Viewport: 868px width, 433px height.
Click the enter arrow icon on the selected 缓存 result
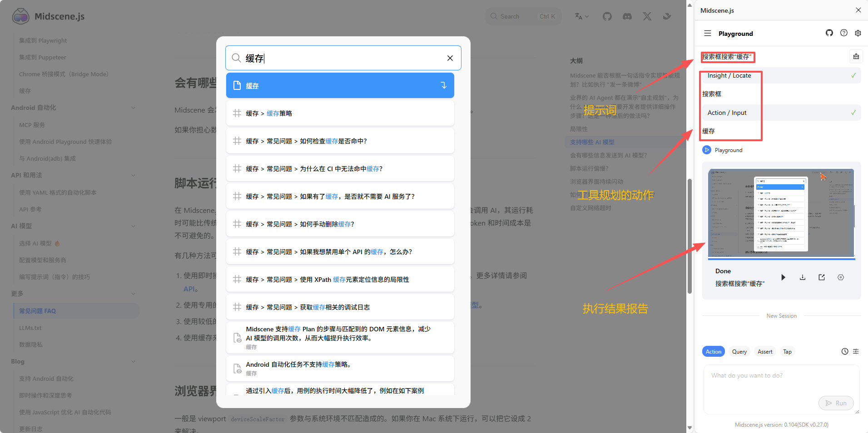[443, 85]
